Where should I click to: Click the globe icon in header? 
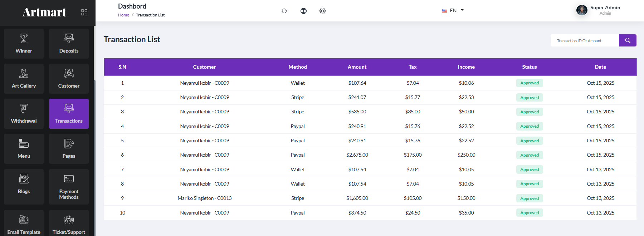point(303,11)
